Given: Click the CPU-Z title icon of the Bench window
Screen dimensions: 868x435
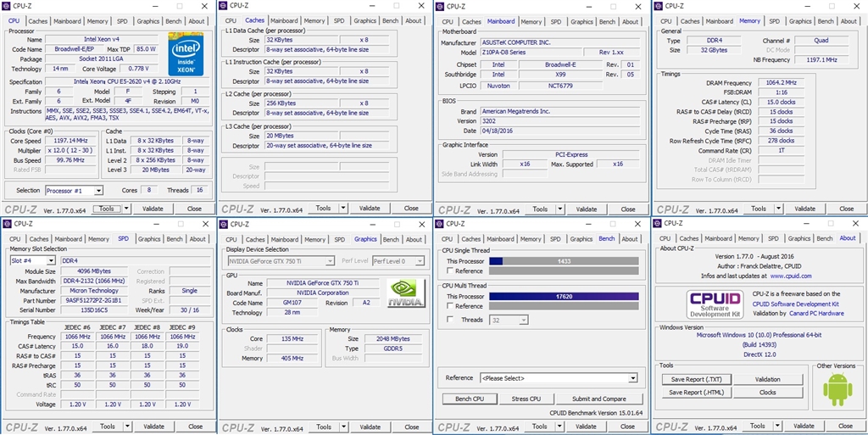Looking at the screenshot, I should [440, 224].
